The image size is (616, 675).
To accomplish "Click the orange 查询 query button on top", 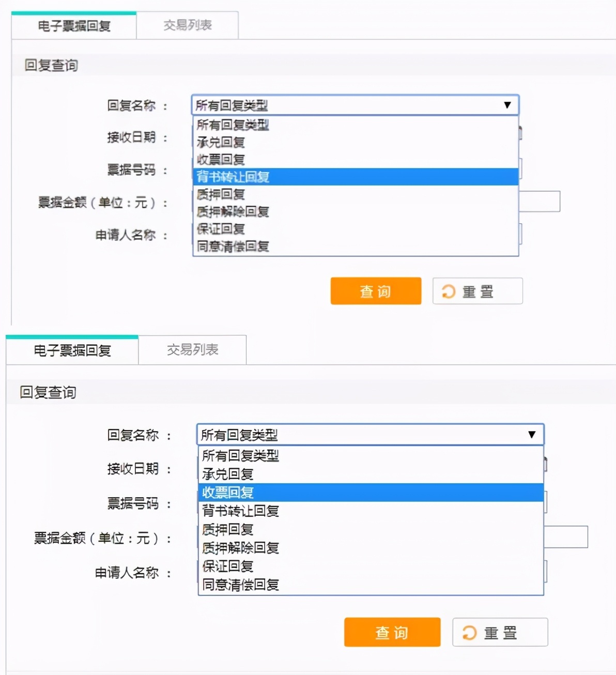I will (376, 291).
